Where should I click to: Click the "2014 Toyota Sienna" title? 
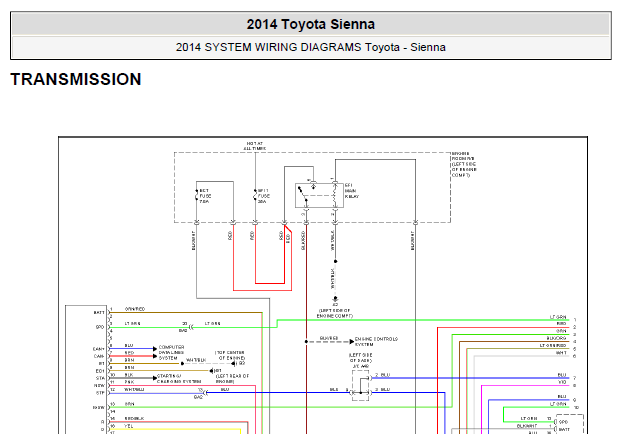pyautogui.click(x=311, y=24)
